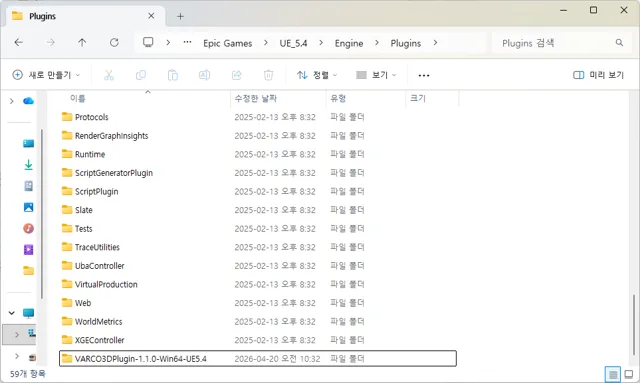Collapse the This PC tree node chevron
The image size is (640, 383).
pos(12,313)
